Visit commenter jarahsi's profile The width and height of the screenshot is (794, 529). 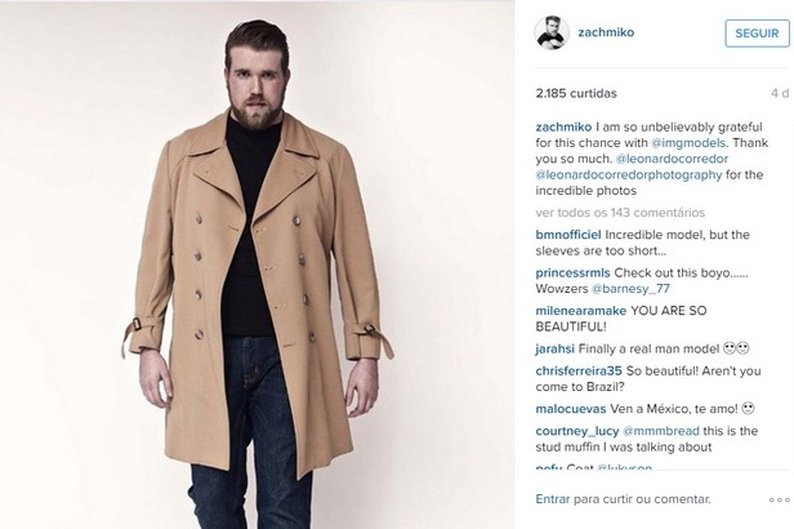tap(554, 349)
